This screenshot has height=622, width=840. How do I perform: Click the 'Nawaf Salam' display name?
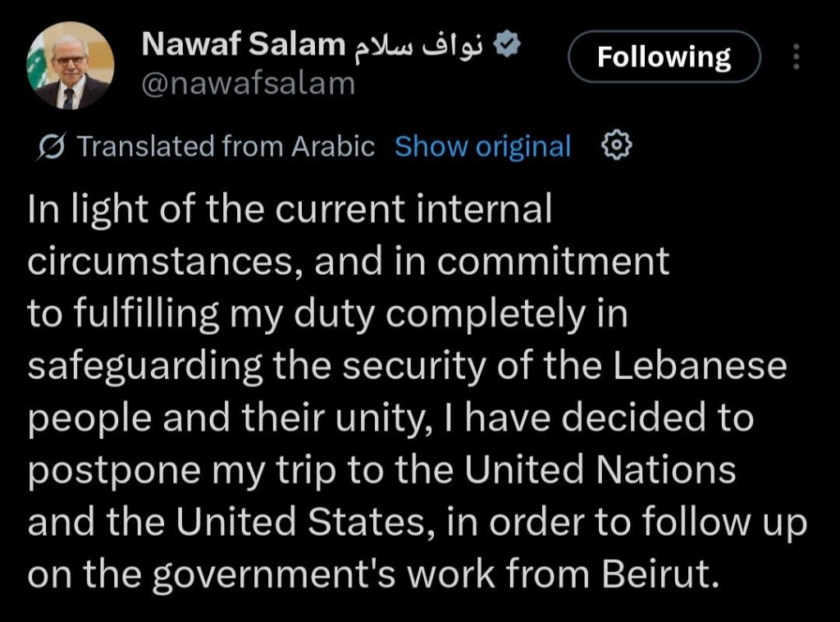(244, 46)
